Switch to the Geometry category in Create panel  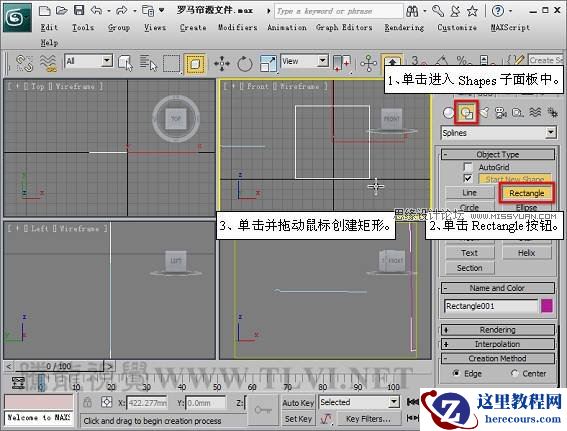(x=448, y=113)
